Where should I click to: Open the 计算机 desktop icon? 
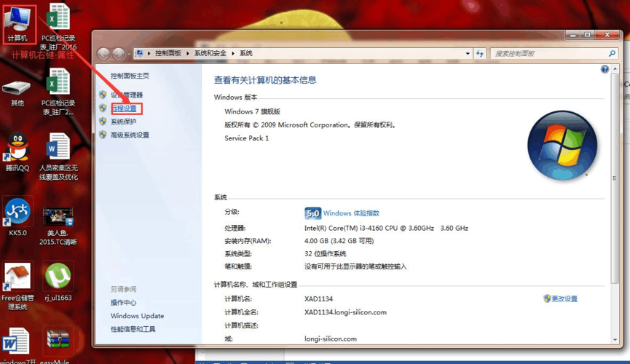pos(17,20)
